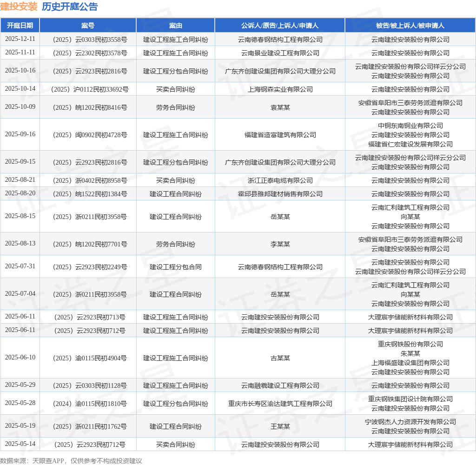The width and height of the screenshot is (476, 465).
Task: Click the 公诉人/原告/上诉人/申请人 column header
Action: (280, 26)
